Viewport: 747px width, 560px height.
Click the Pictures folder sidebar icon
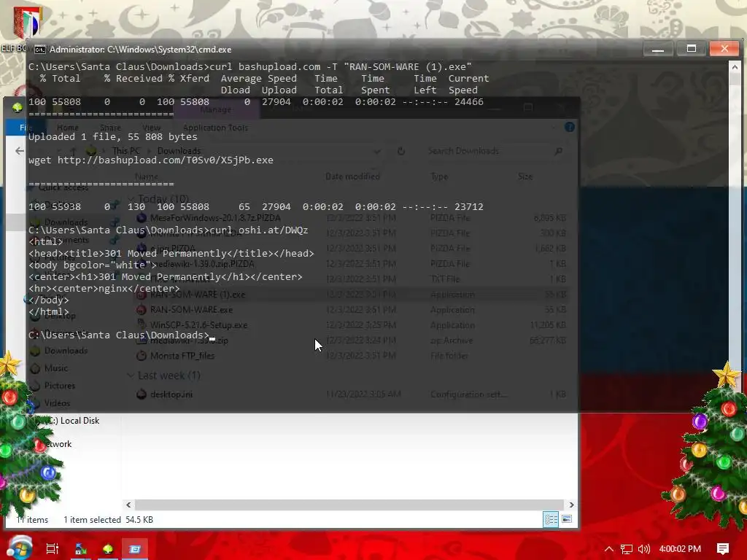(35, 386)
